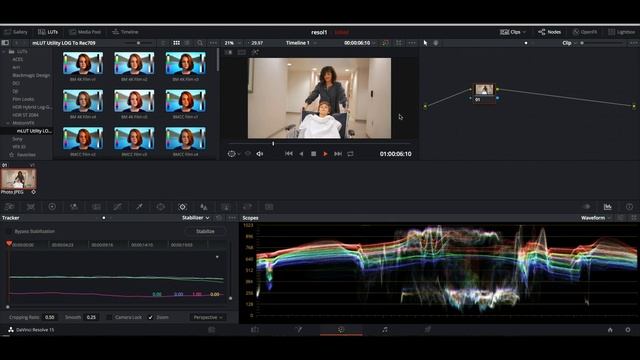Toggle image wipe icon in viewer
The image size is (640, 360).
pos(229,52)
